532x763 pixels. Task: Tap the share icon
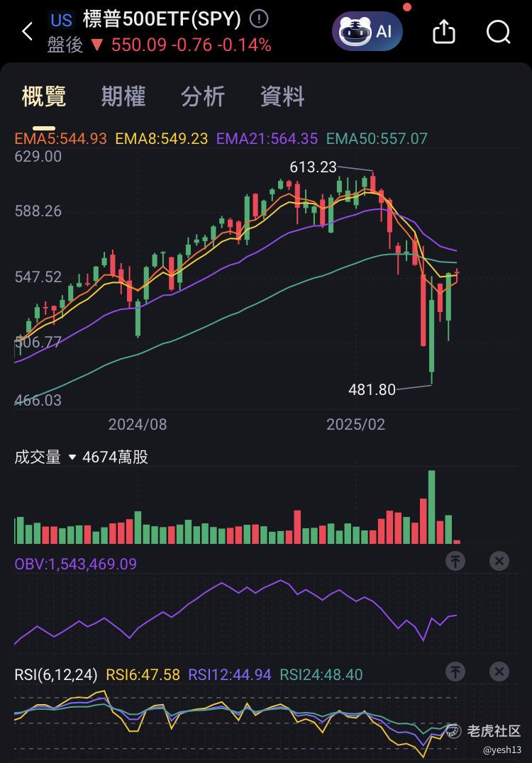tap(444, 32)
